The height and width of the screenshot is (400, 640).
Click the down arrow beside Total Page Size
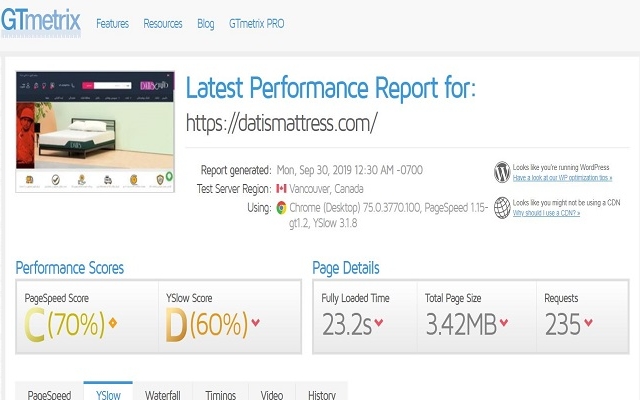(504, 322)
